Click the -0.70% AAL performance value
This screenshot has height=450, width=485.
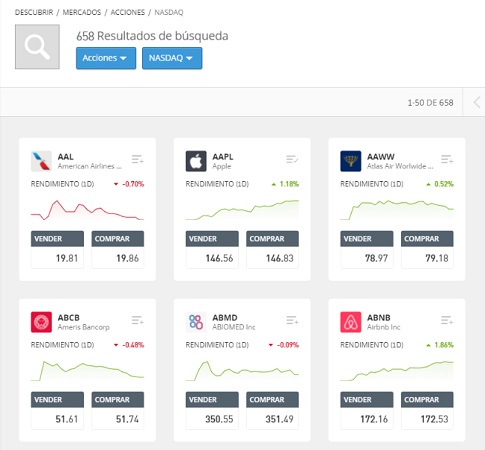pyautogui.click(x=133, y=184)
